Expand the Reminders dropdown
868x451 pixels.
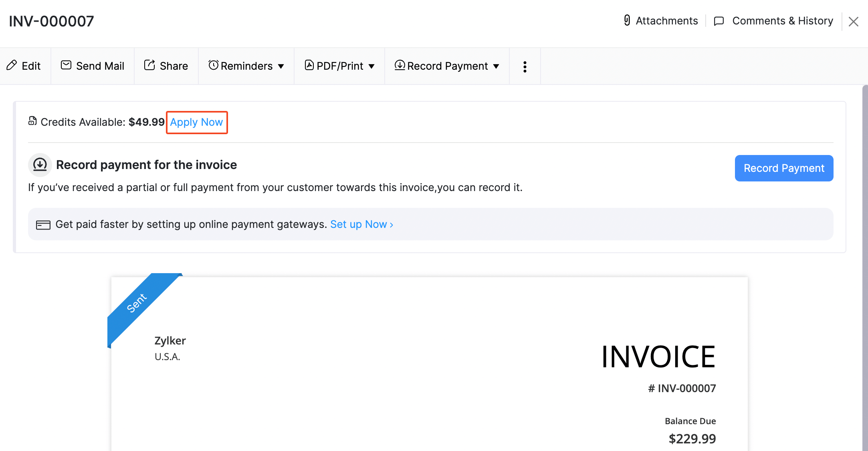(x=281, y=66)
